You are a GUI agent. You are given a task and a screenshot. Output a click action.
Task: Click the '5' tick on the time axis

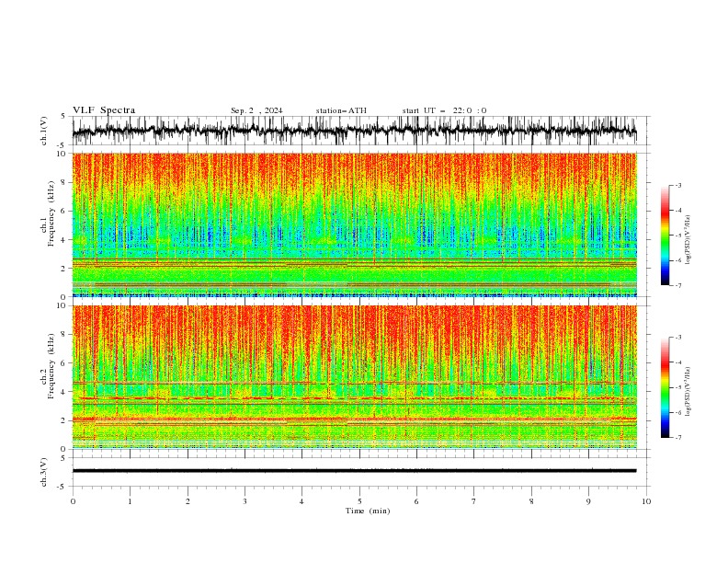click(359, 501)
